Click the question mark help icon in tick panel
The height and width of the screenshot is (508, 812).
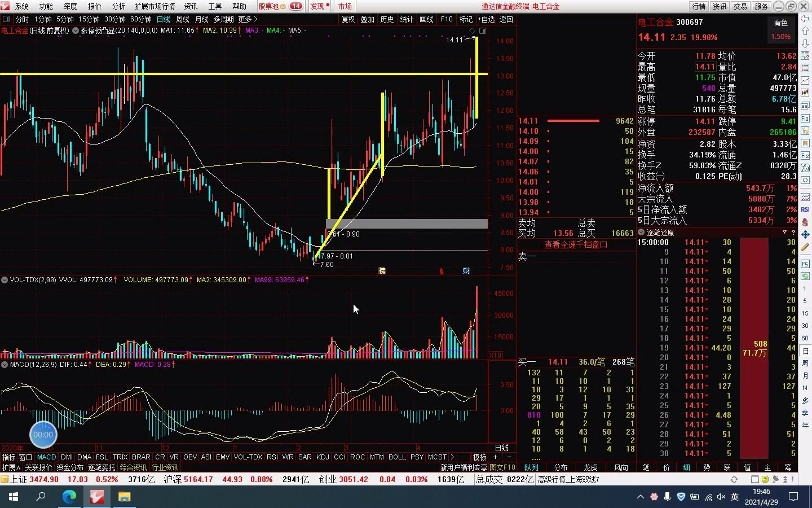point(793,233)
